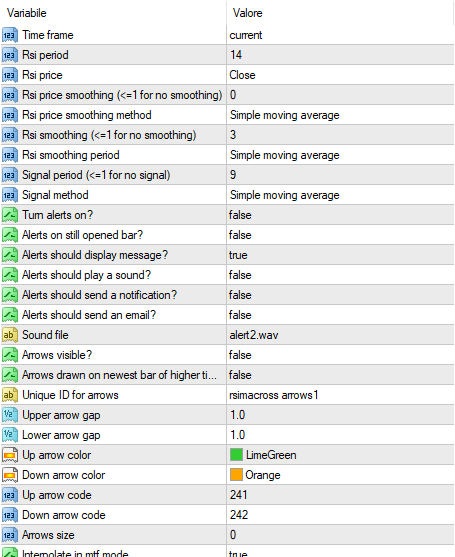Screen dimensions: 455x557
Task: Click the Rsi period value field showing 14
Action: [340, 55]
